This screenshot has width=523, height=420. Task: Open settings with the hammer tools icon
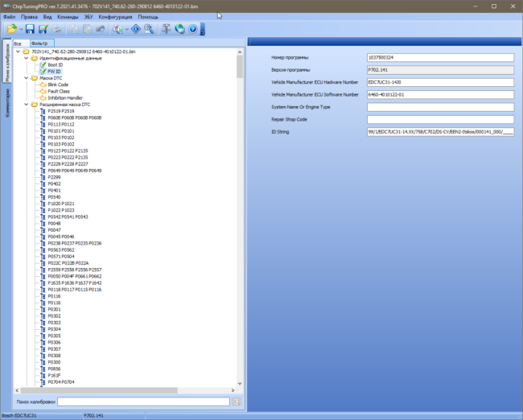point(166,29)
